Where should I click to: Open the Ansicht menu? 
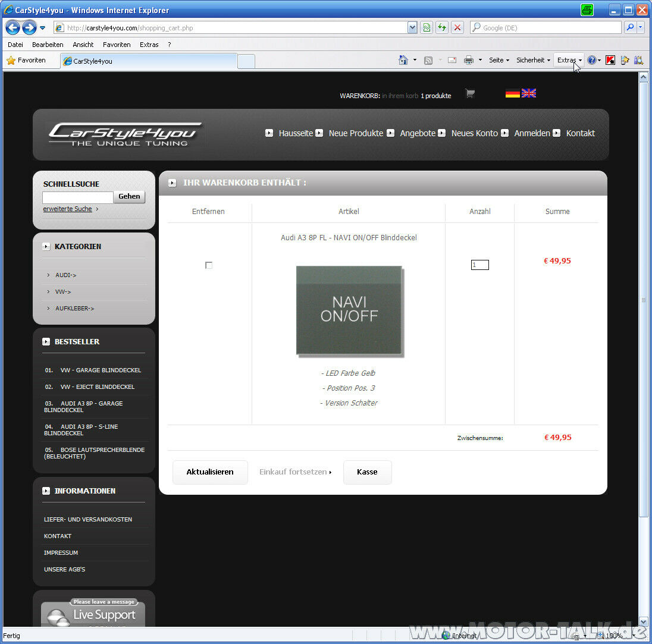[x=83, y=45]
